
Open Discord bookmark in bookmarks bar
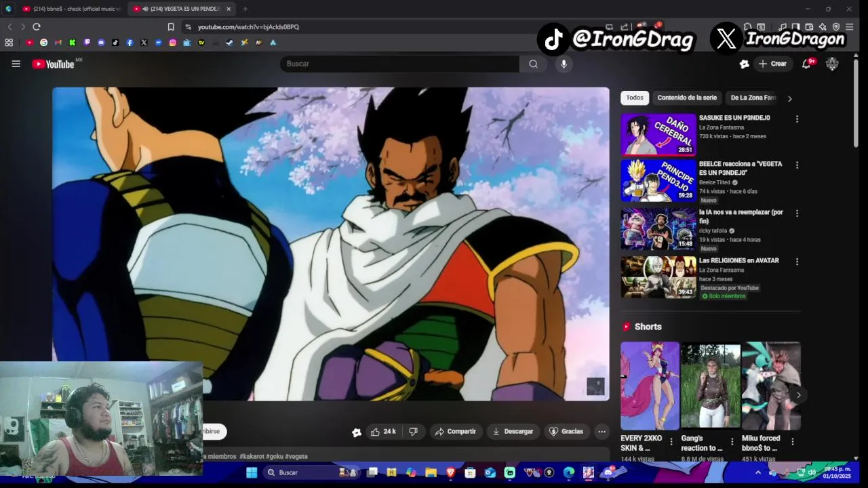pos(101,42)
